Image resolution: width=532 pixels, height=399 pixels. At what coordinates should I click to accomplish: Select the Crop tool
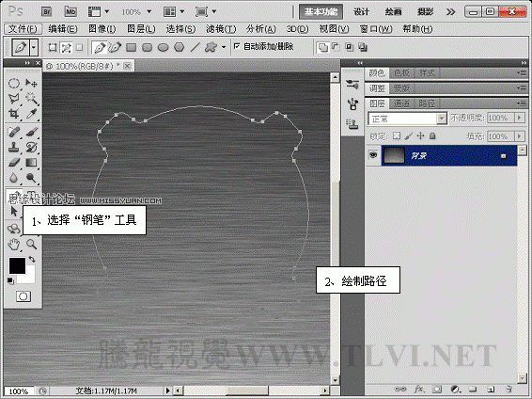[x=13, y=114]
